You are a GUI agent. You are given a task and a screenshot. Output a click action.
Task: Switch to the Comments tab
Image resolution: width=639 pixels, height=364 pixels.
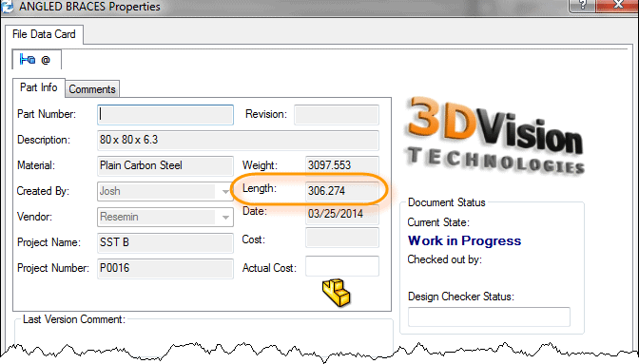92,89
